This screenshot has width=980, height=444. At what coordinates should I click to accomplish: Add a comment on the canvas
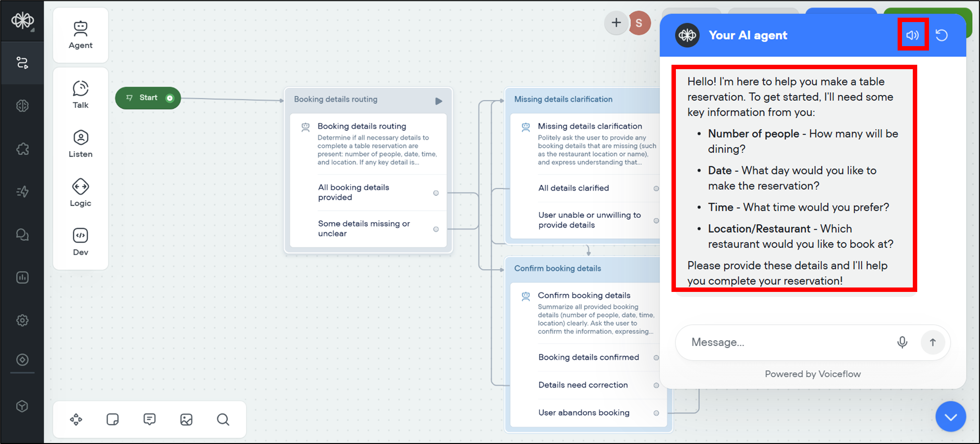tap(150, 419)
